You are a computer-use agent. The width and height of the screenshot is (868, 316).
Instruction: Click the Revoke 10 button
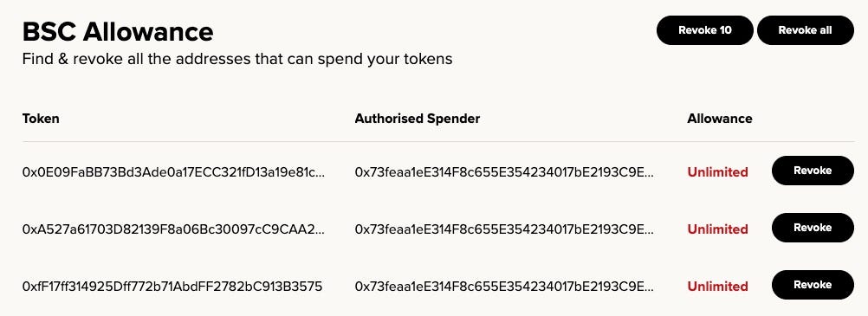704,30
